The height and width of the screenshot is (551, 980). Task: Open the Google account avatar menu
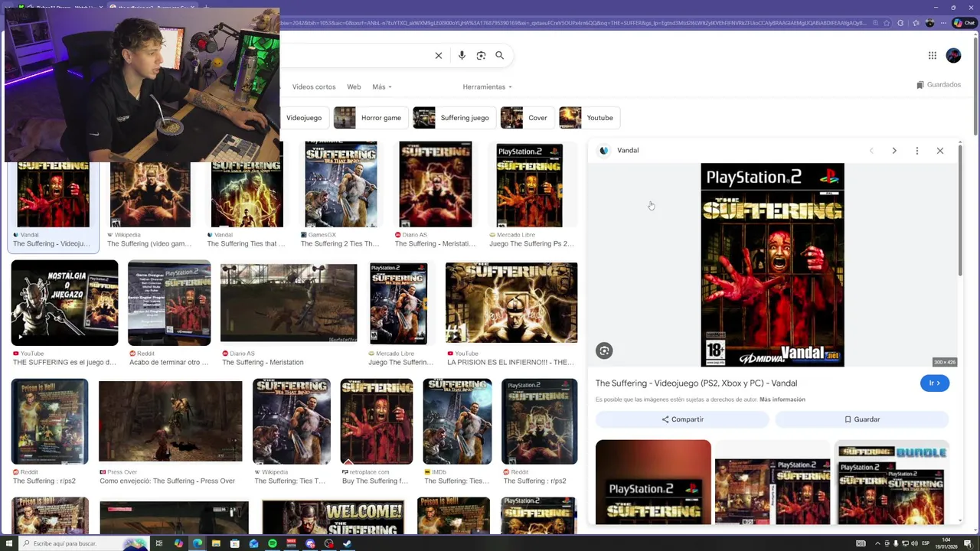click(953, 55)
